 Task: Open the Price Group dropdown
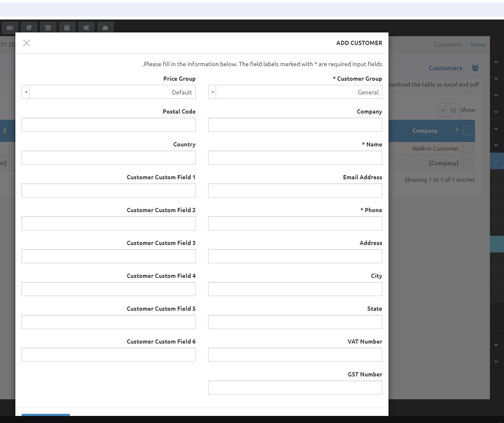point(108,92)
